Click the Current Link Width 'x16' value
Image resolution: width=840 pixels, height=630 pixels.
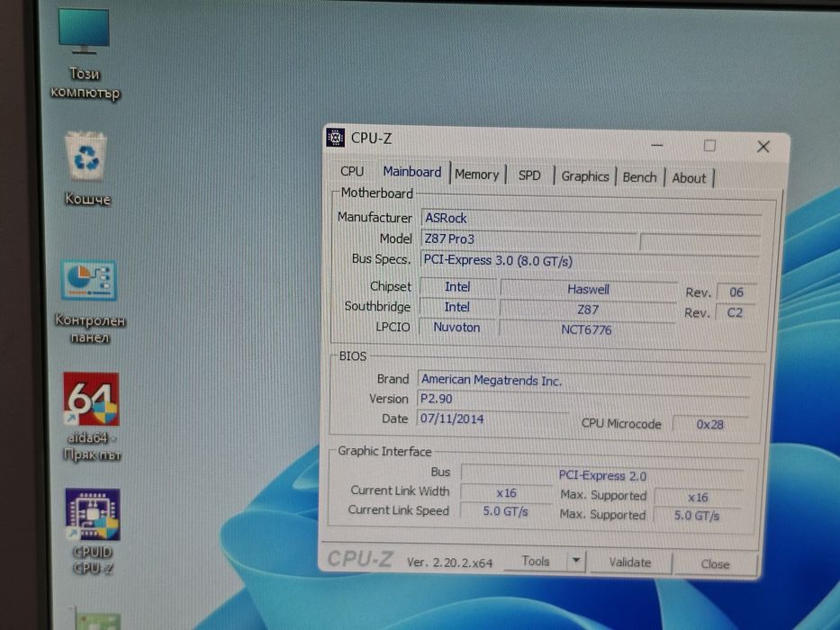(506, 493)
